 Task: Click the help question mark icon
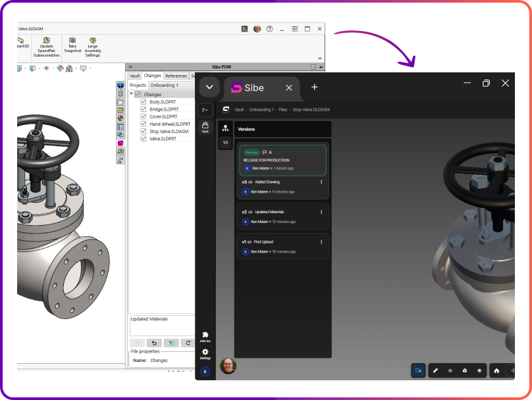[269, 29]
